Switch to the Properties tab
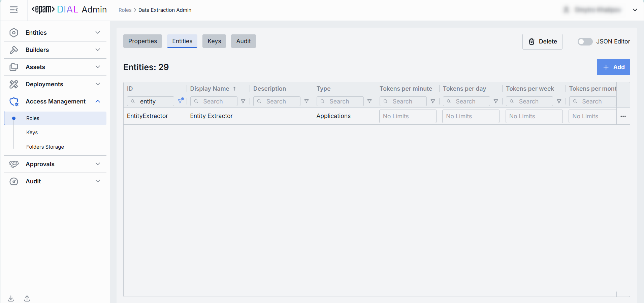The width and height of the screenshot is (644, 303). tap(142, 41)
